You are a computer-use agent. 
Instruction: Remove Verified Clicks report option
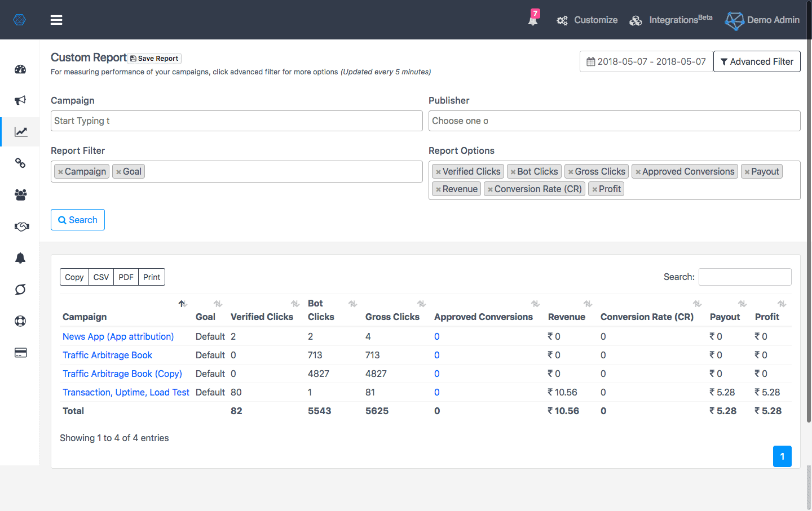[x=438, y=172]
